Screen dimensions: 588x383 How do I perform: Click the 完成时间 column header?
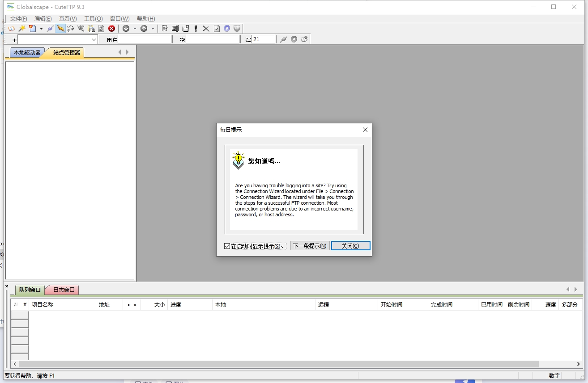[x=453, y=305]
